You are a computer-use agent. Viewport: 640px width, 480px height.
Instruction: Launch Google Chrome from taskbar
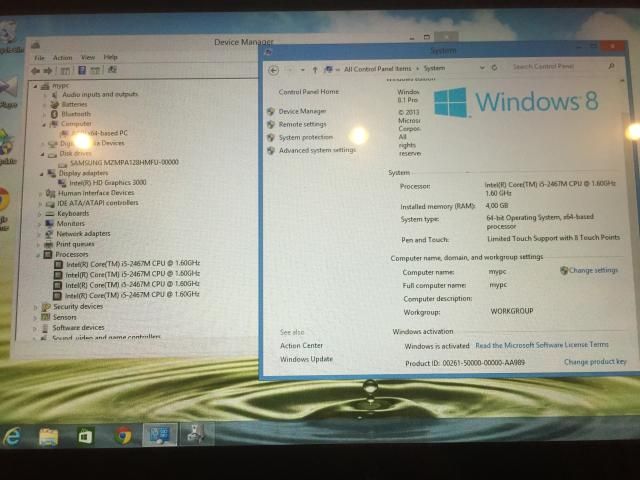click(x=123, y=436)
